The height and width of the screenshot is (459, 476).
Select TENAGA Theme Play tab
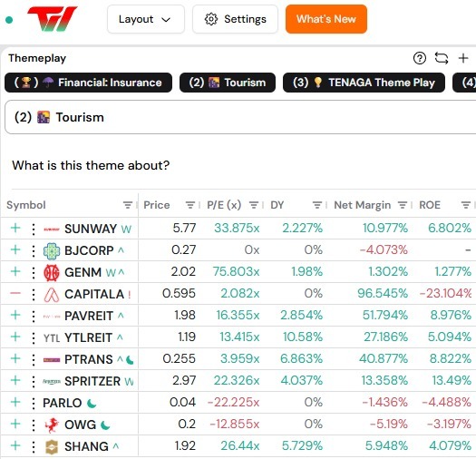coord(364,83)
